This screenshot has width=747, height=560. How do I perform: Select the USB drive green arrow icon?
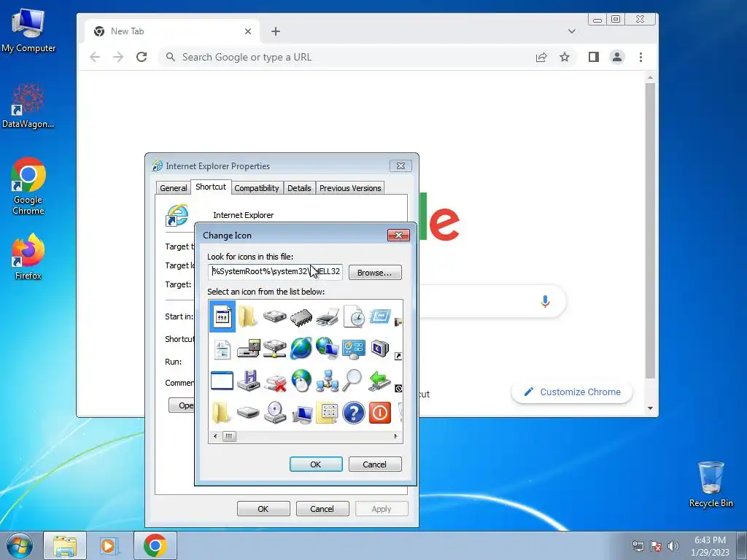[x=379, y=381]
